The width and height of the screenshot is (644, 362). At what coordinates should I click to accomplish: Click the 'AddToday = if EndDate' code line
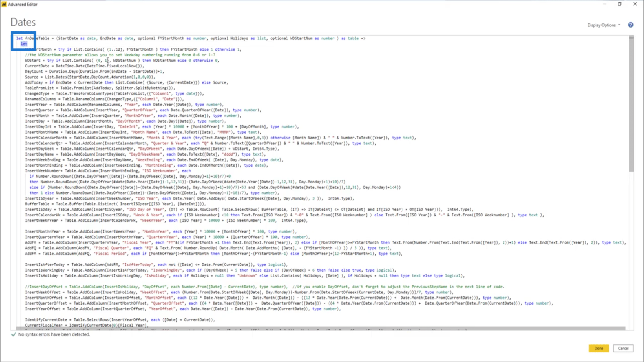tap(127, 82)
